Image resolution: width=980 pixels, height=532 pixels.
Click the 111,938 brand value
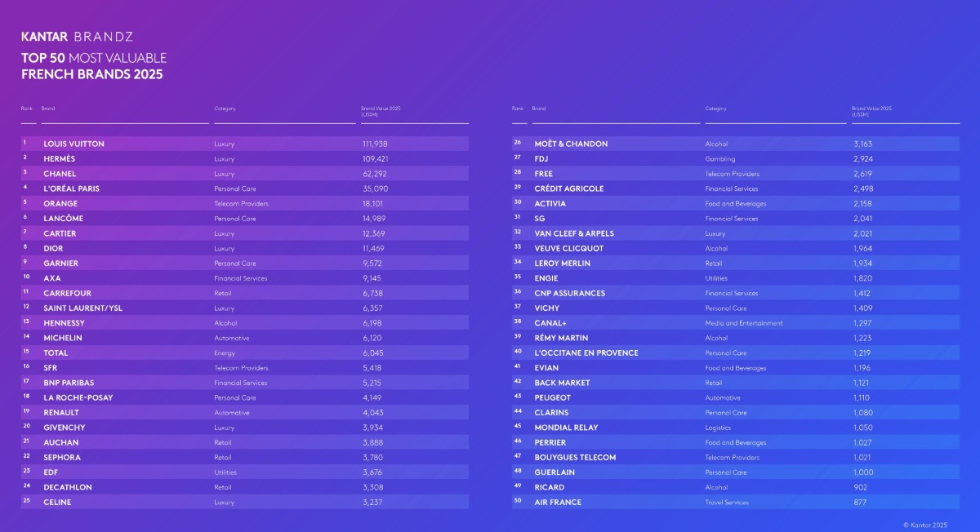[375, 144]
